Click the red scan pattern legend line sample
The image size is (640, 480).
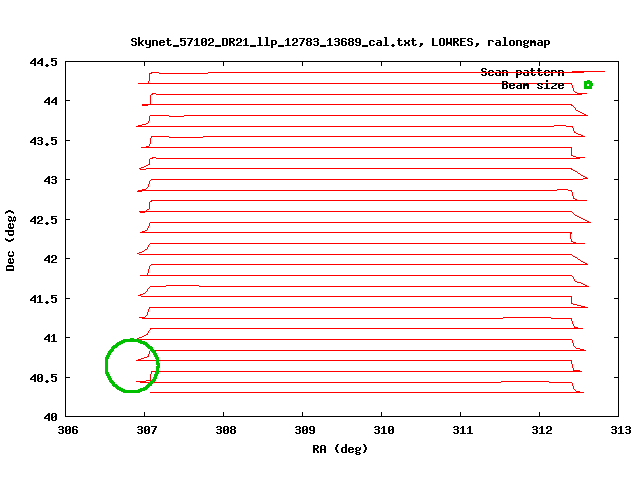(x=588, y=72)
